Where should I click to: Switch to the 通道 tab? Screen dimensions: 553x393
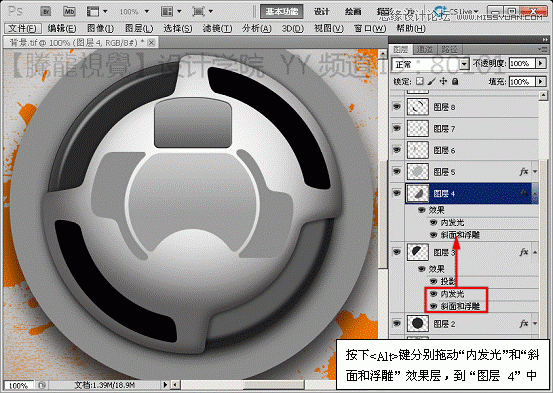tap(424, 49)
